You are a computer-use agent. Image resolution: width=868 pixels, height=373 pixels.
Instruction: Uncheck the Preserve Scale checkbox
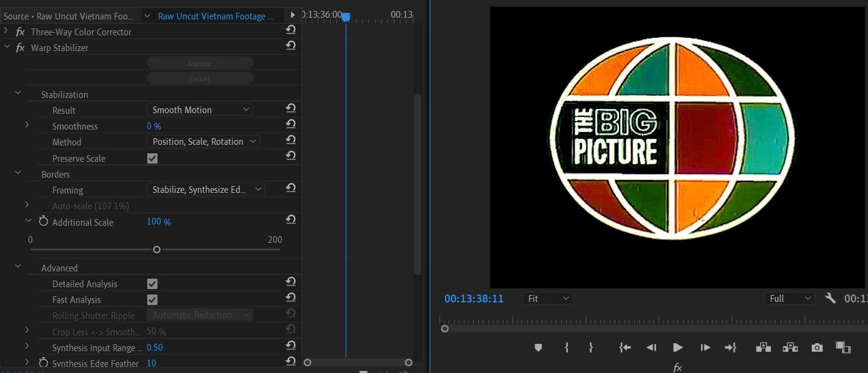click(152, 158)
